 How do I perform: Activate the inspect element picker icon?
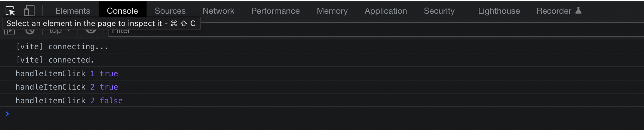[10, 11]
